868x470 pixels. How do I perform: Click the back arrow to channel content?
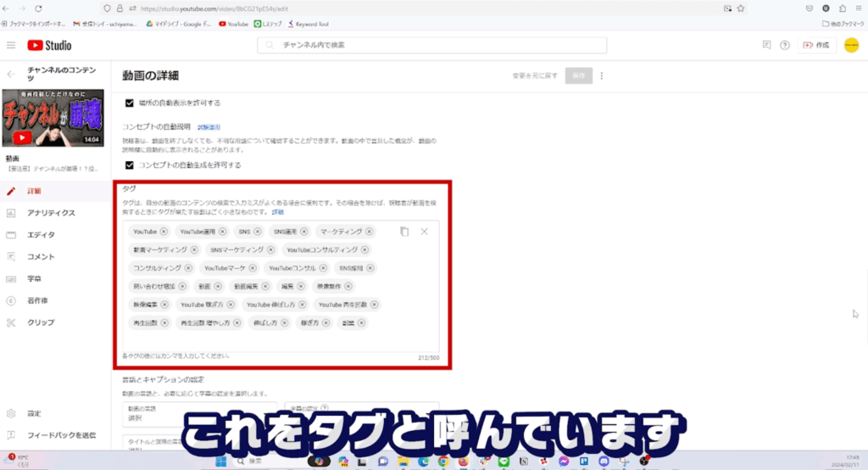[x=11, y=74]
